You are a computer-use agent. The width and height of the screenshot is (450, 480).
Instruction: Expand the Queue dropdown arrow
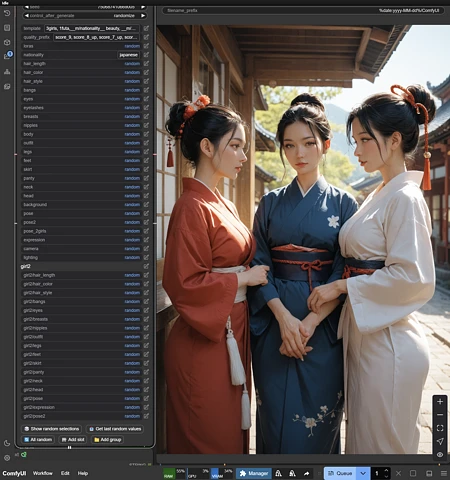tap(363, 473)
